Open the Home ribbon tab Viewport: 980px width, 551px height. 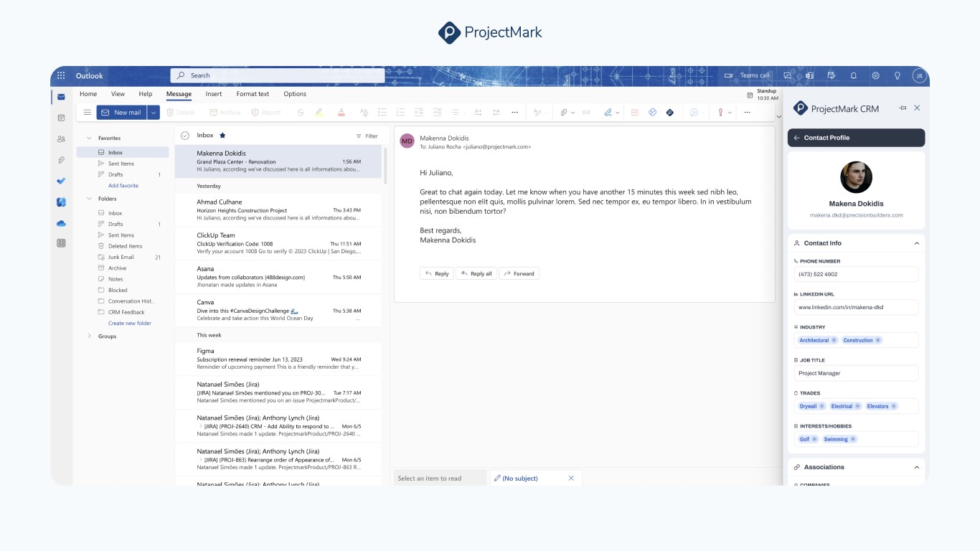coord(88,94)
